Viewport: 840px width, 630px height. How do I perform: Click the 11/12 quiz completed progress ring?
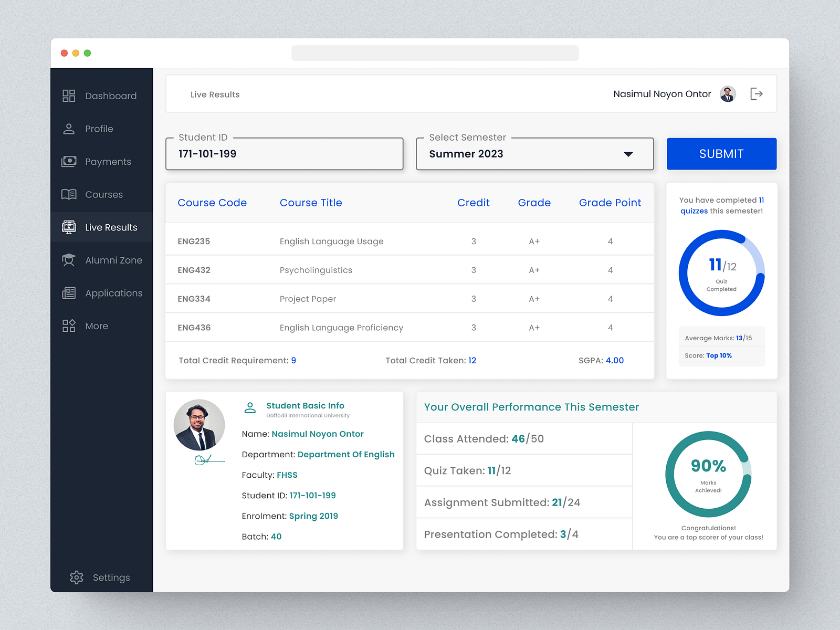[x=721, y=273]
